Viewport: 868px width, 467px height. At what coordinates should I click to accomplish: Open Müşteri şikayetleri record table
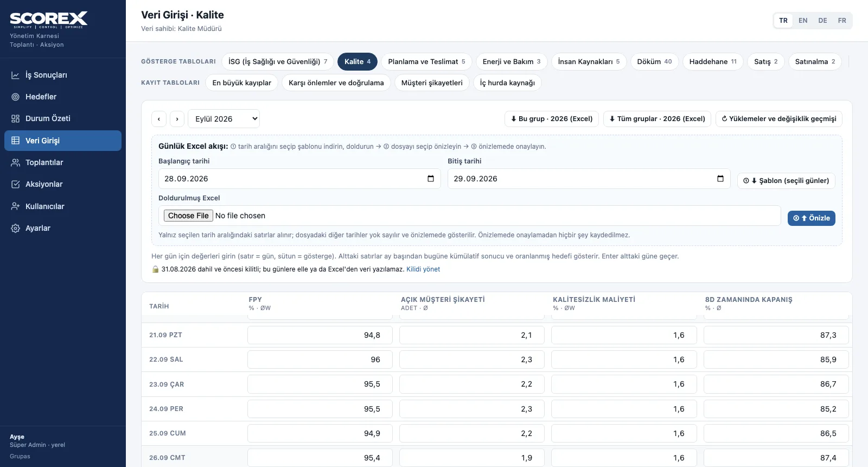432,83
